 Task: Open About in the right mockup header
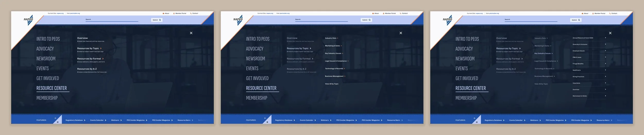coord(585,13)
